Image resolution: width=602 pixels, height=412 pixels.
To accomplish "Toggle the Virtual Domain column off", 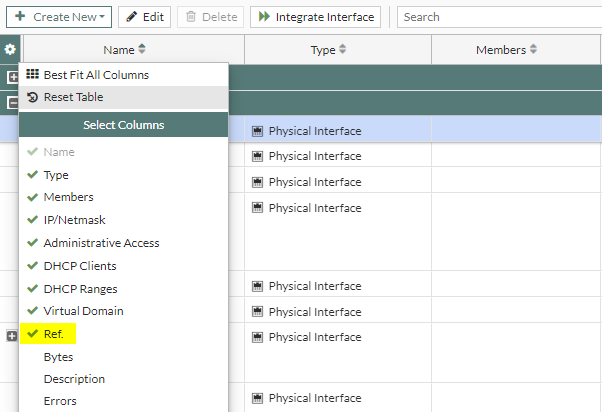I will pyautogui.click(x=83, y=311).
